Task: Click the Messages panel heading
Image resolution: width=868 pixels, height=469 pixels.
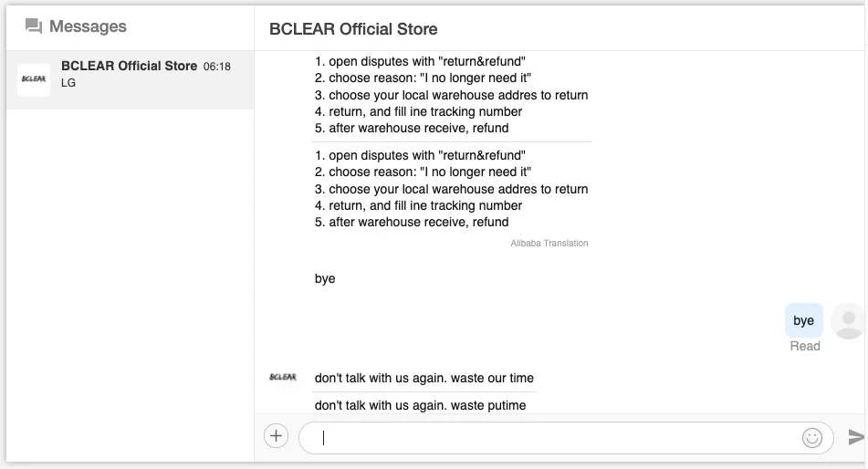Action: click(88, 26)
